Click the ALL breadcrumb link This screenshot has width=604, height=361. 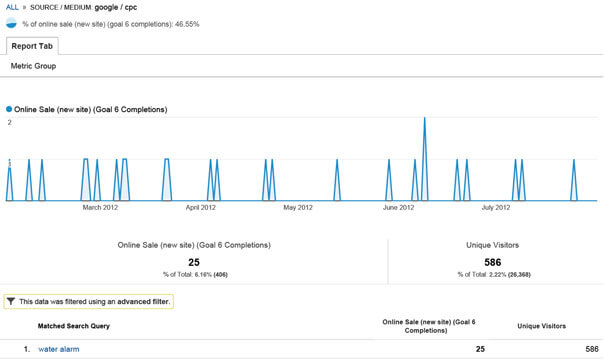[12, 7]
